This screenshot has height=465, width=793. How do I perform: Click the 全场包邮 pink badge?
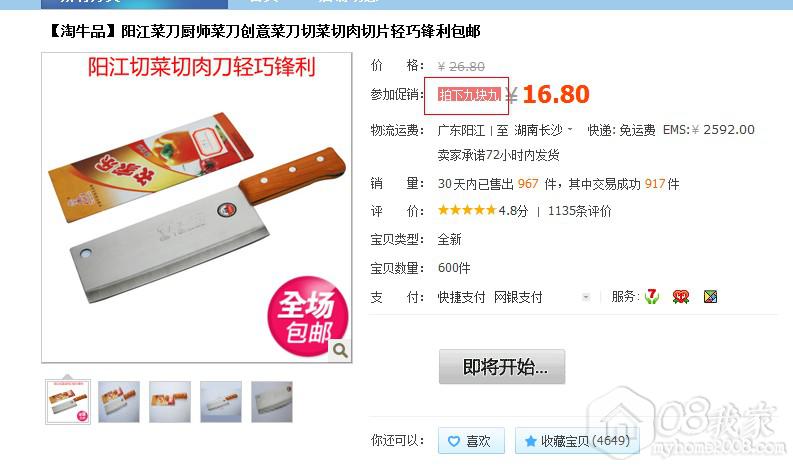coord(307,317)
